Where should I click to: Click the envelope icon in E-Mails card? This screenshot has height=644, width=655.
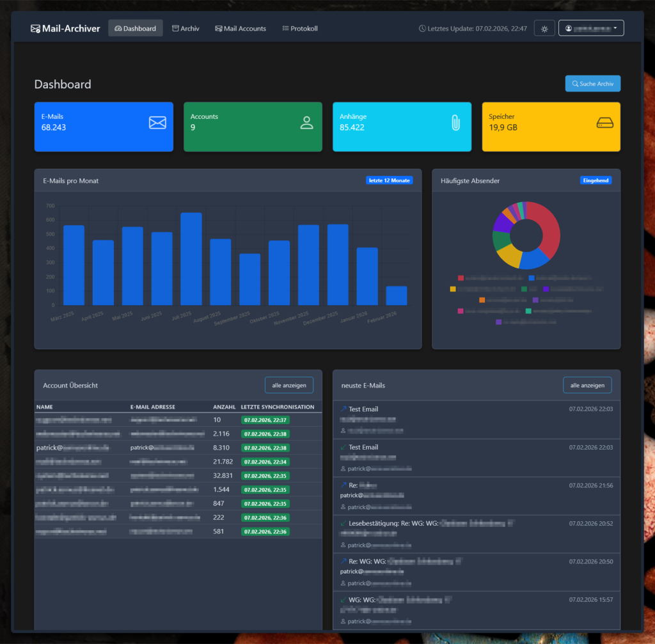[x=157, y=123]
